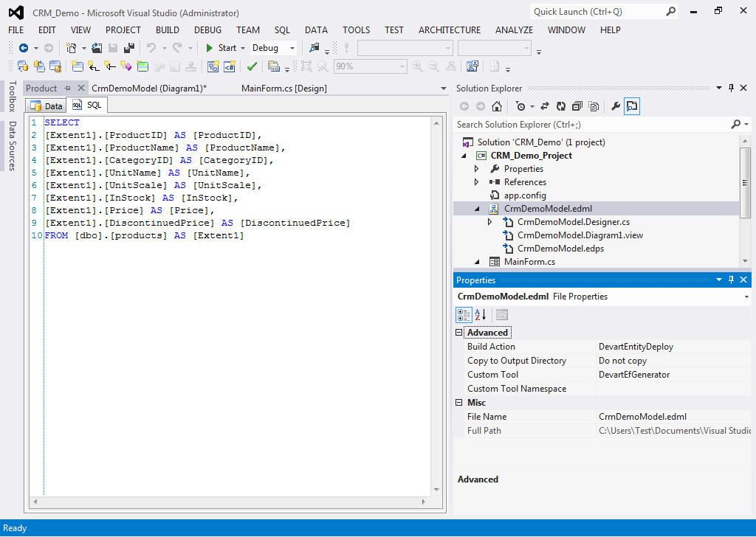
Task: Open the MainForm.cs [Design] document tab
Action: tap(283, 88)
